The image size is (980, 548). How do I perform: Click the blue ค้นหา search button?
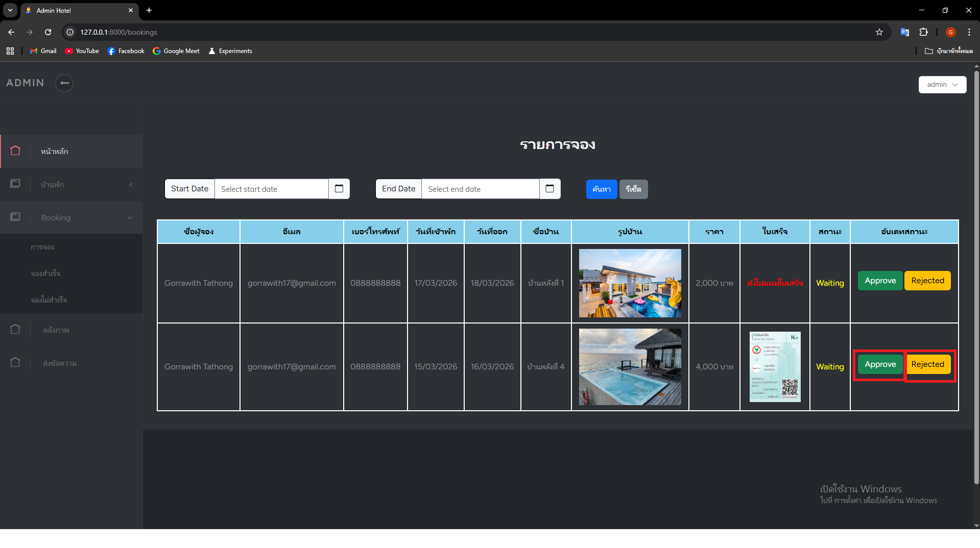[x=602, y=189]
